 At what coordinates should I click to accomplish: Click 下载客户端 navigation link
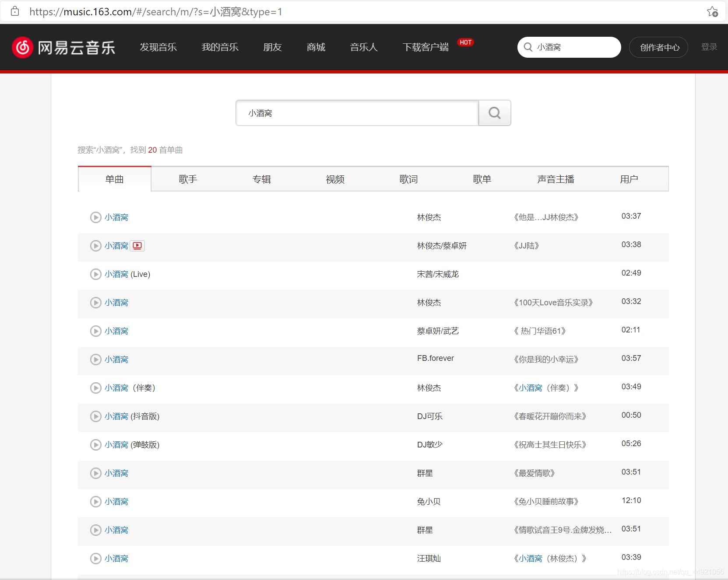tap(426, 47)
